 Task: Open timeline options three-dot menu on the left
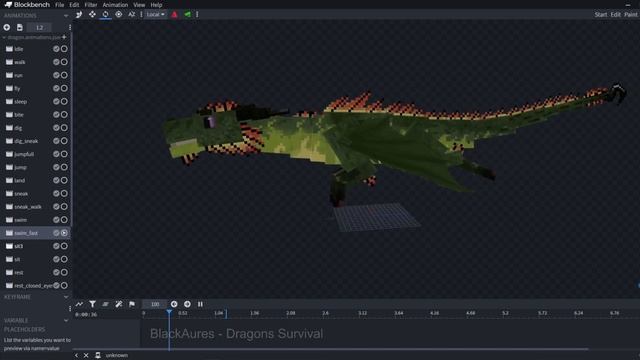pos(70,309)
